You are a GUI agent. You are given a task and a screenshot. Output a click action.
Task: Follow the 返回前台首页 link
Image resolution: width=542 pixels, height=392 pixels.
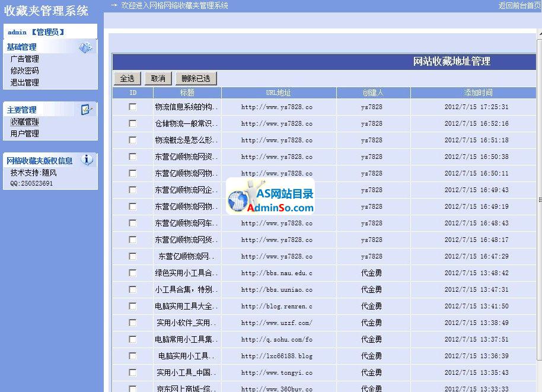coord(520,5)
